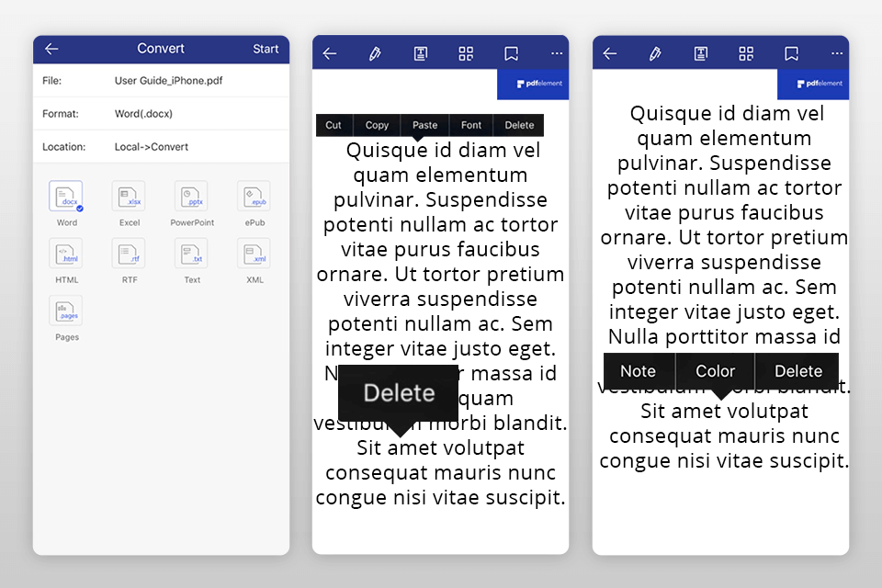This screenshot has width=882, height=588.
Task: Deselect the checked Word format tile
Action: click(x=66, y=202)
